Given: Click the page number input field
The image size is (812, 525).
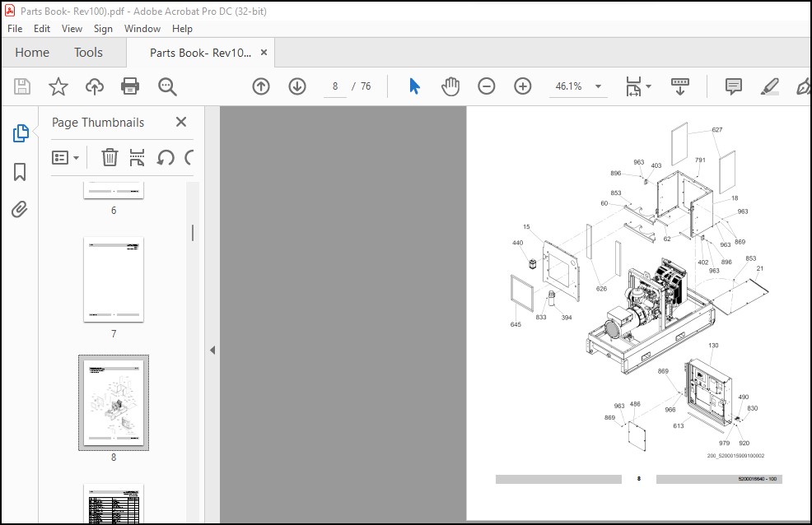Looking at the screenshot, I should 335,86.
